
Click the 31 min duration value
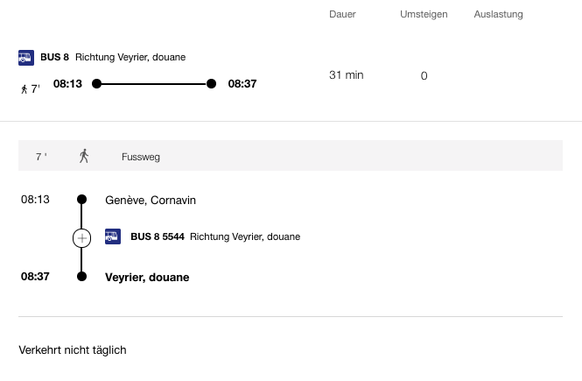[346, 75]
